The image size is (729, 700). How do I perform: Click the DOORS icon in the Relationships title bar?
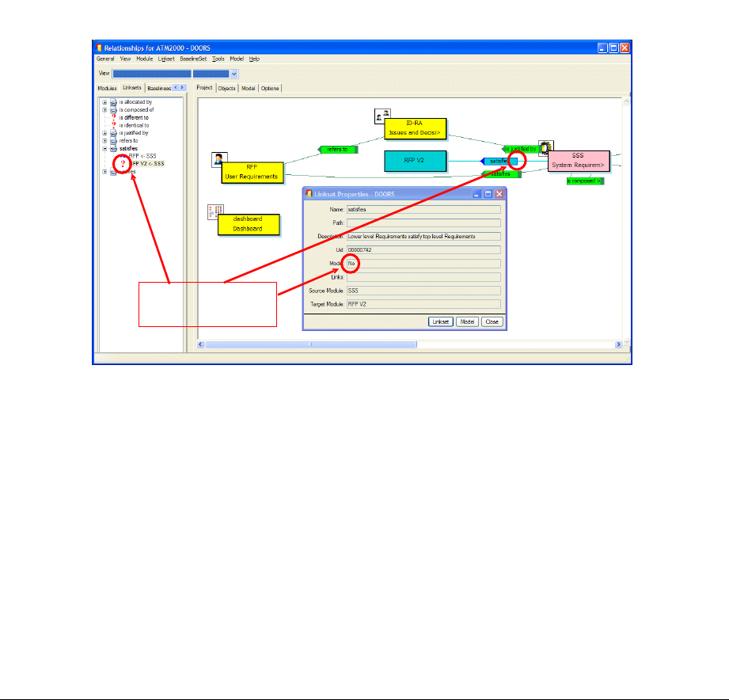click(x=99, y=48)
